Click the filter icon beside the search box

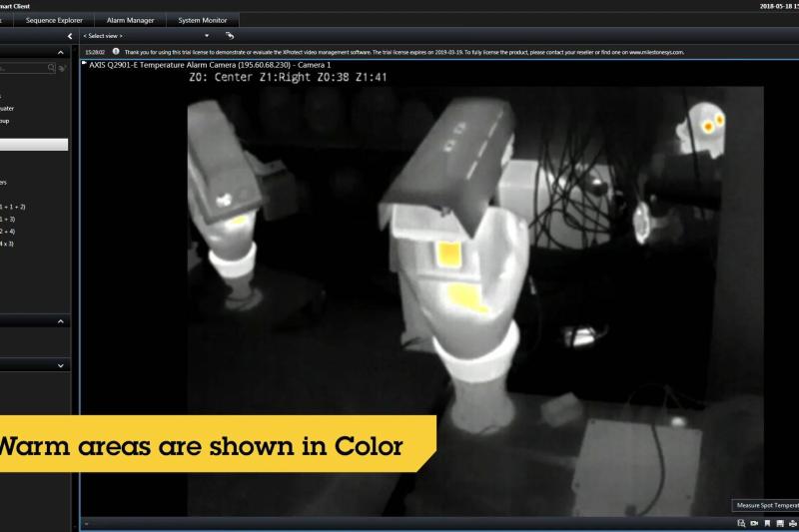[x=64, y=69]
